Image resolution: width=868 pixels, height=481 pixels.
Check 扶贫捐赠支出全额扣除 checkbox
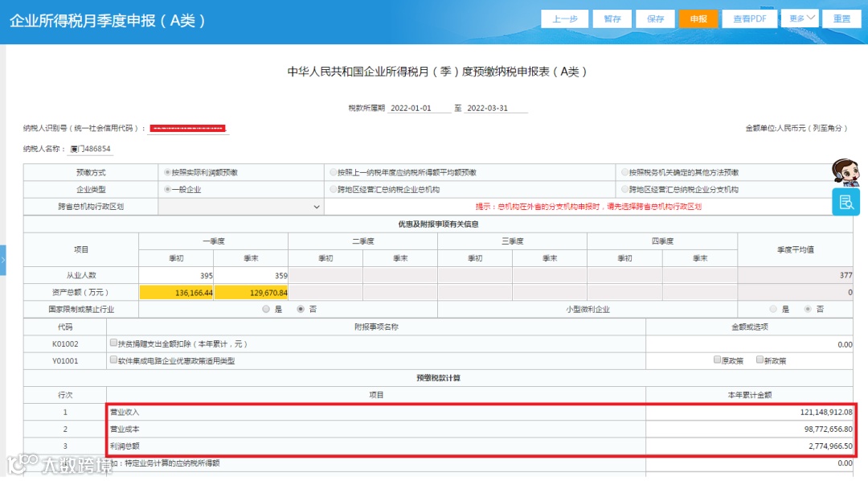coord(113,343)
